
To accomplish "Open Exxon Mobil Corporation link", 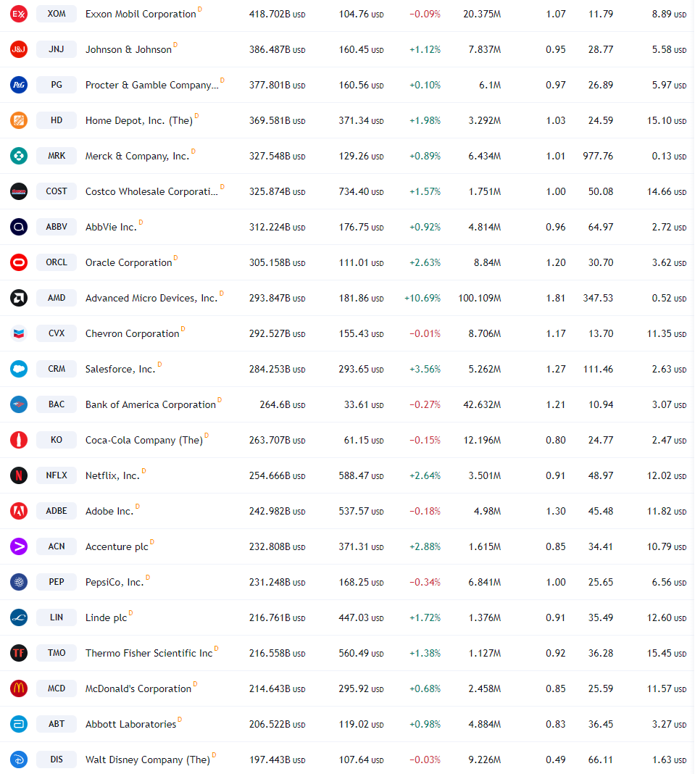I will [141, 14].
